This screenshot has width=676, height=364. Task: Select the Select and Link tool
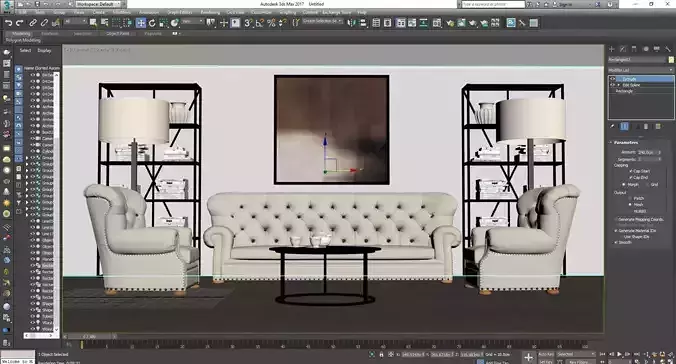tap(33, 23)
